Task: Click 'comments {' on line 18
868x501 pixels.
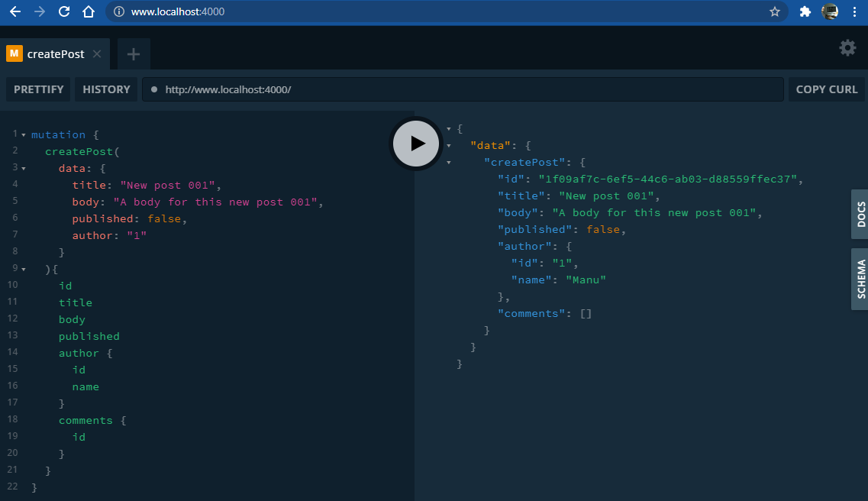Action: (x=92, y=420)
